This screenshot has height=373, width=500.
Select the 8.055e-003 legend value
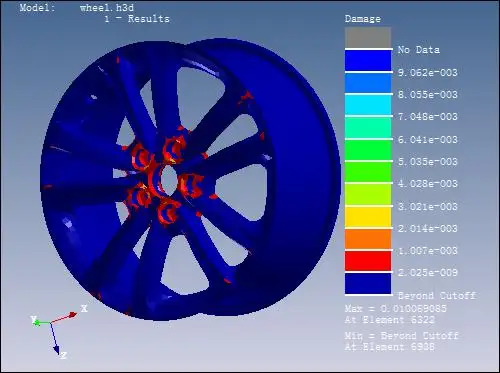click(x=428, y=95)
